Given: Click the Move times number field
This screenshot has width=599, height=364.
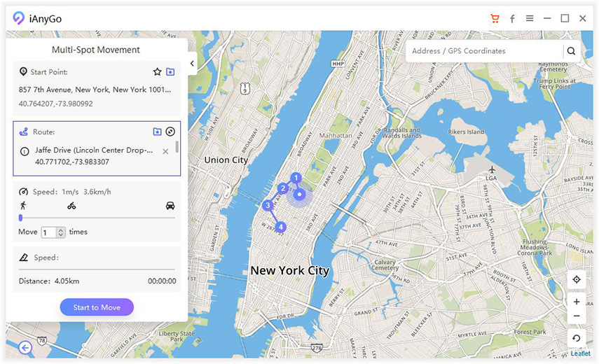Looking at the screenshot, I should point(49,232).
